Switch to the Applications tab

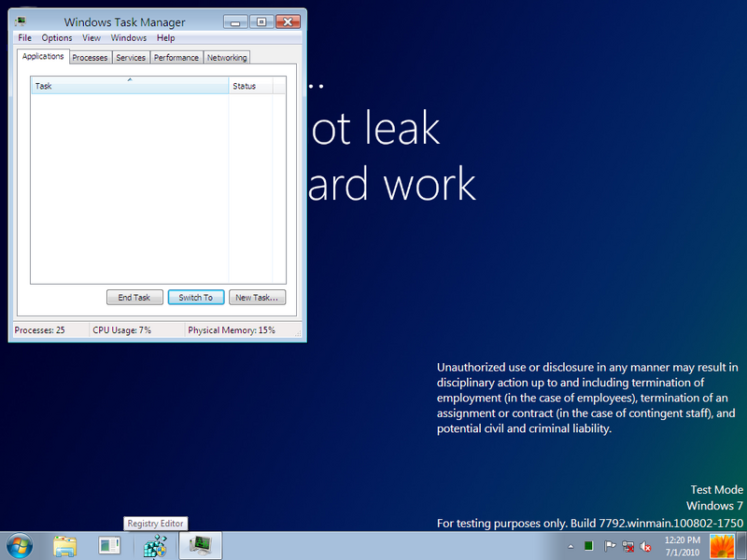[x=43, y=56]
